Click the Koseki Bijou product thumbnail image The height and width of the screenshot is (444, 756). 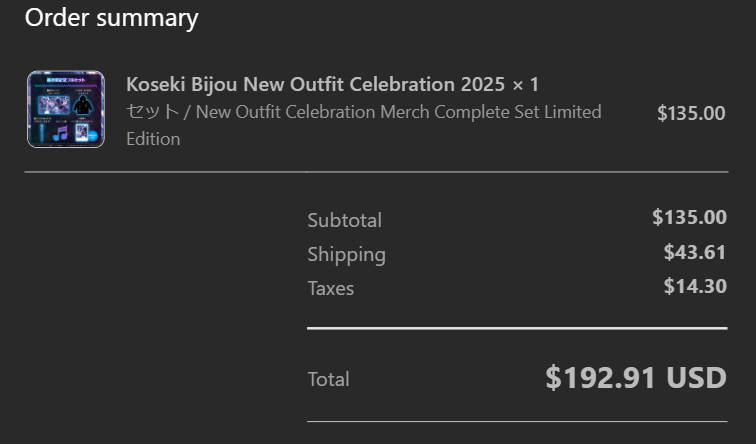pos(66,110)
